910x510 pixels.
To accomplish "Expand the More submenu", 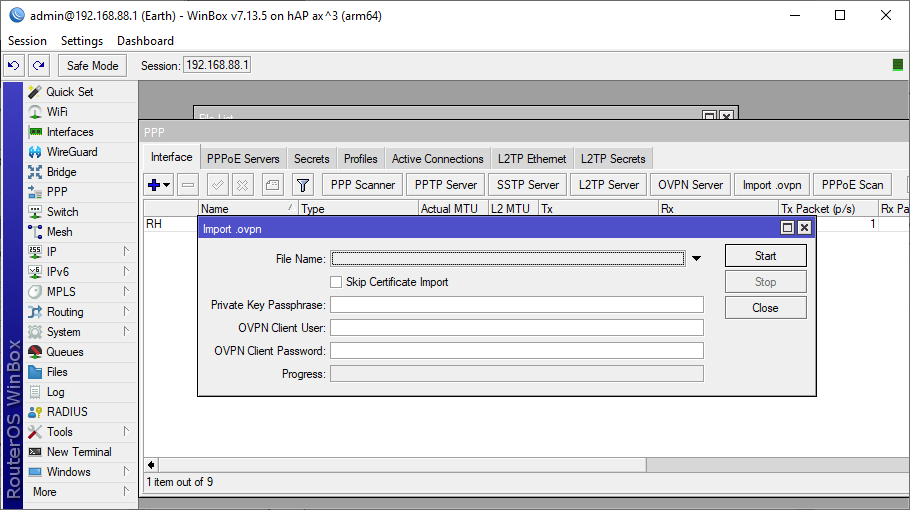I will pos(126,491).
